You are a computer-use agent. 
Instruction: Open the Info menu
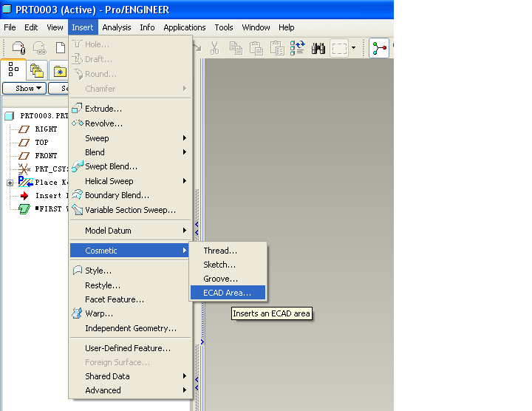click(147, 27)
